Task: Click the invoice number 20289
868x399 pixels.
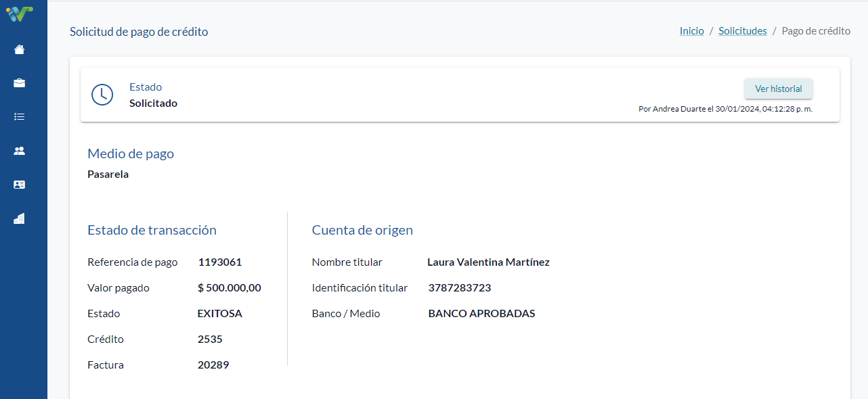Action: 213,365
